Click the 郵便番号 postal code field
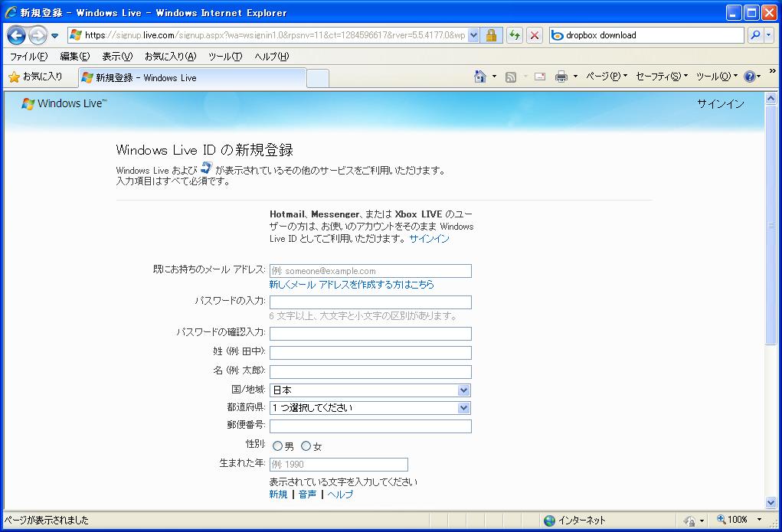The height and width of the screenshot is (532, 782). (x=370, y=426)
